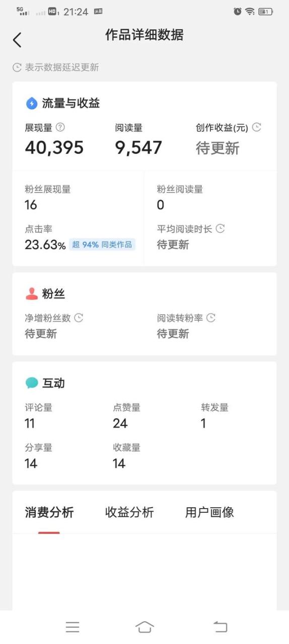Image resolution: width=289 pixels, height=644 pixels.
Task: Go back using the top-left arrow
Action: coord(17,40)
